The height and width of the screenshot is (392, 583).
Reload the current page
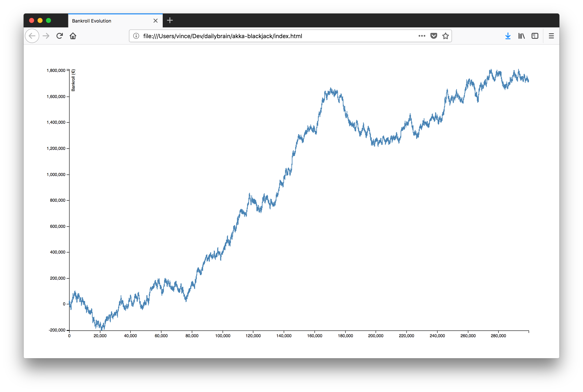(59, 36)
